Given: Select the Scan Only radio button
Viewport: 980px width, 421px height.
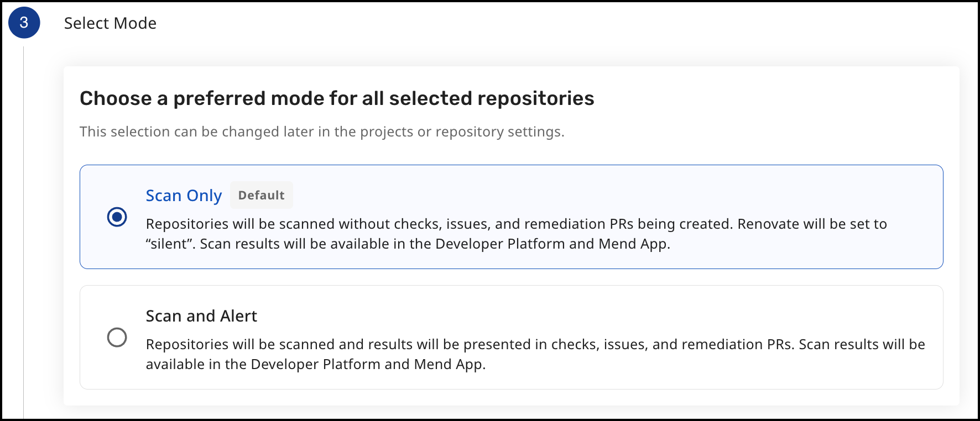Looking at the screenshot, I should point(117,217).
